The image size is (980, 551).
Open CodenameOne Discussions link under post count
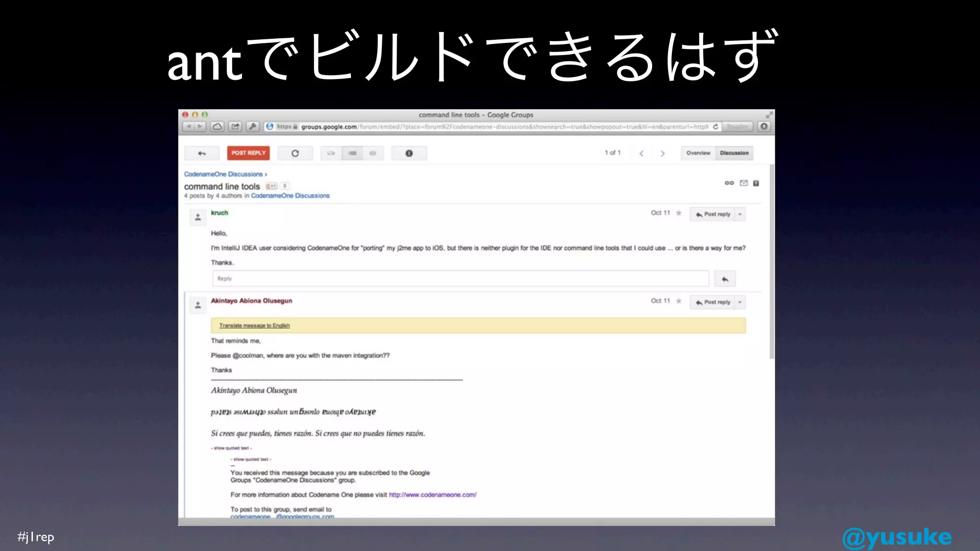point(290,196)
